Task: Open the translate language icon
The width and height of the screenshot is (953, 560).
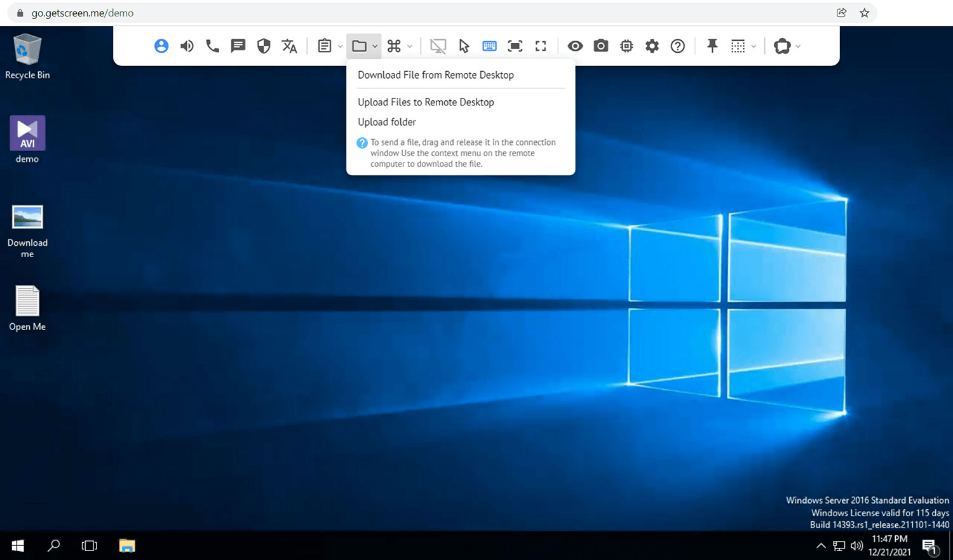Action: [x=289, y=46]
